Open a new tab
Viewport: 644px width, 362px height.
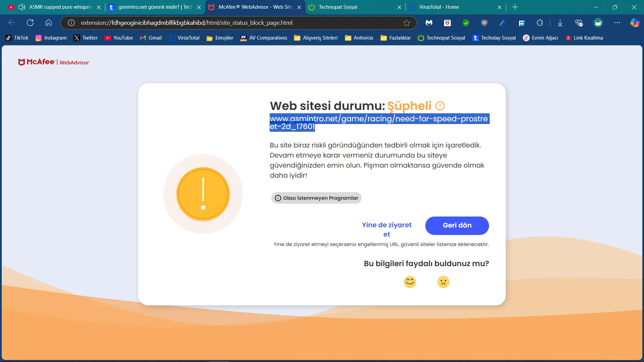(515, 7)
